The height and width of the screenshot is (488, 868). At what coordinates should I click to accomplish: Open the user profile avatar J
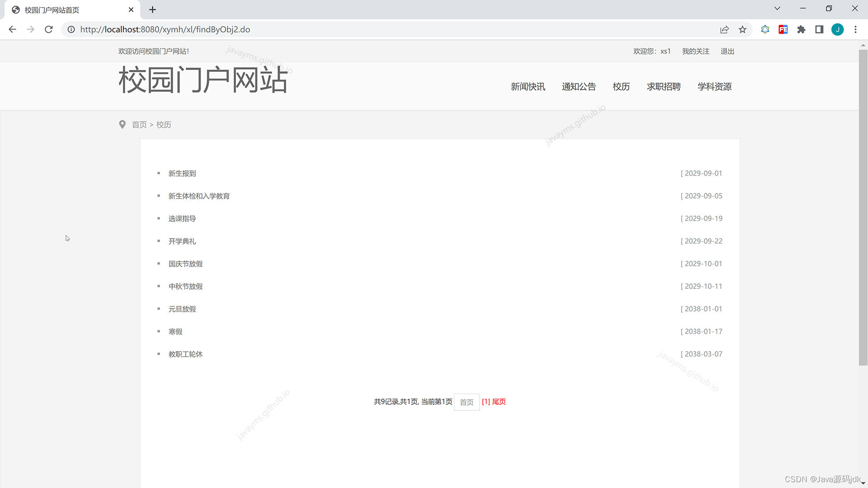tap(837, 29)
